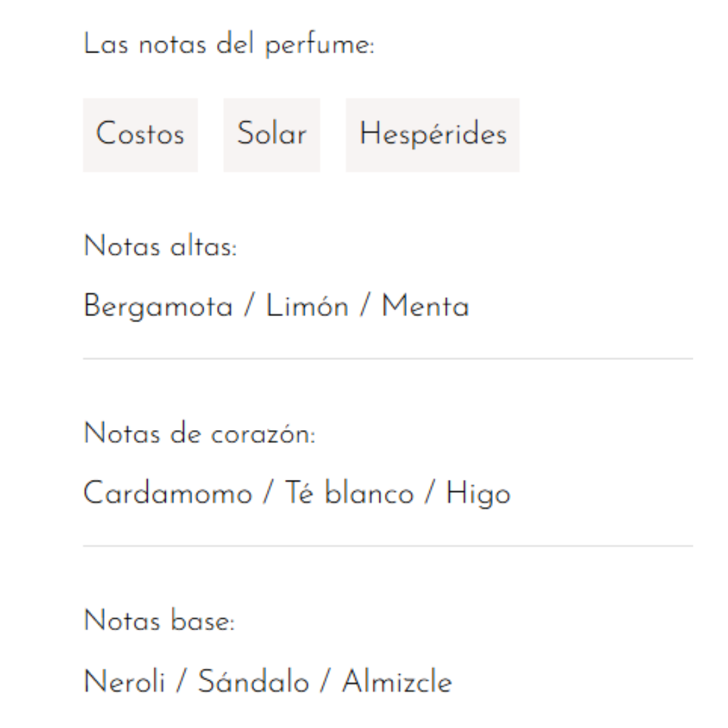Select the Almizcle note
Screen dimensions: 728x728
tap(397, 682)
